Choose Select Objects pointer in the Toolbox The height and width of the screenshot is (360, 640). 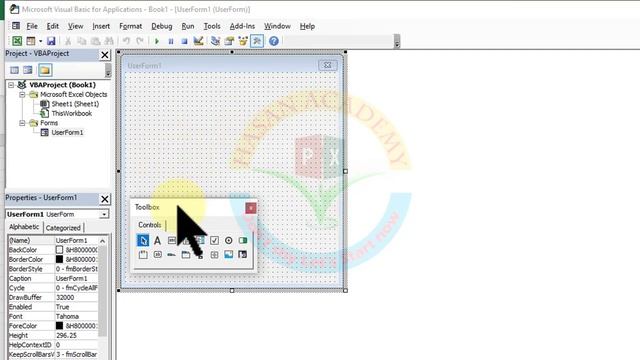pos(143,240)
